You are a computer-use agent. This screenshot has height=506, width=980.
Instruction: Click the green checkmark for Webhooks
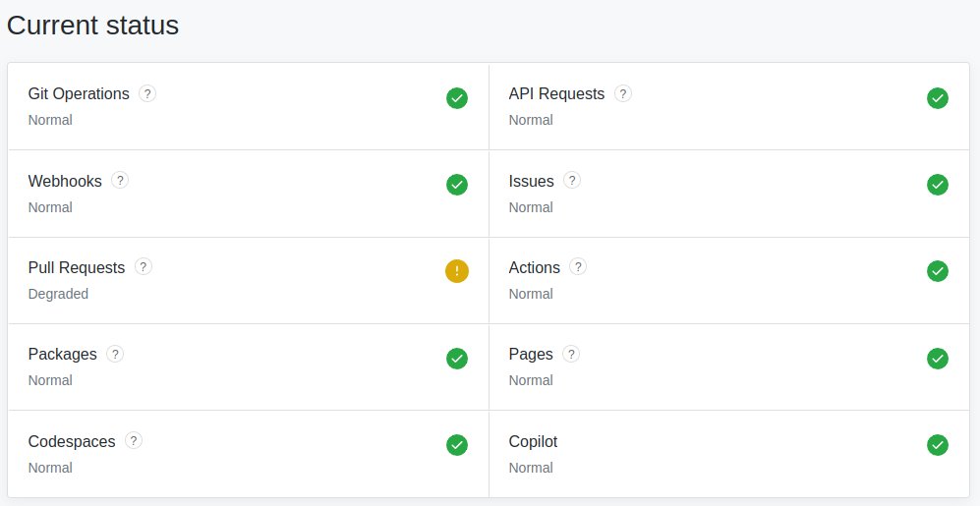click(x=457, y=185)
